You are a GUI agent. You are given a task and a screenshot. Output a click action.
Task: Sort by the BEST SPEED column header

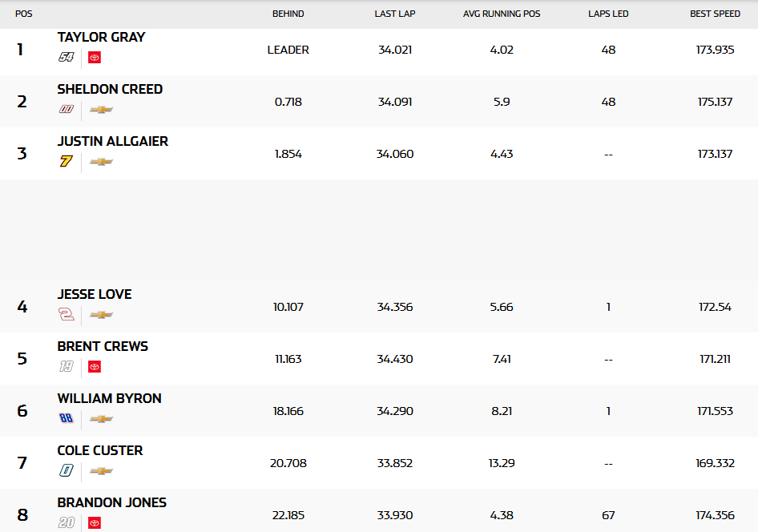(715, 14)
